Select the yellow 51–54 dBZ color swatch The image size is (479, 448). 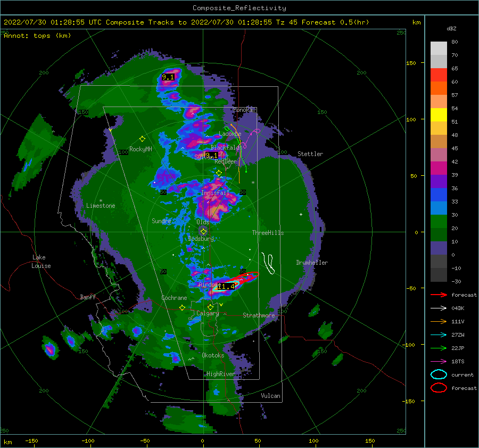click(439, 115)
